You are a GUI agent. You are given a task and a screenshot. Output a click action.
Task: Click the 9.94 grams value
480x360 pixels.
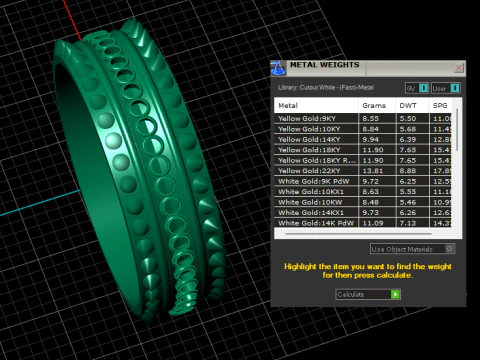click(370, 139)
